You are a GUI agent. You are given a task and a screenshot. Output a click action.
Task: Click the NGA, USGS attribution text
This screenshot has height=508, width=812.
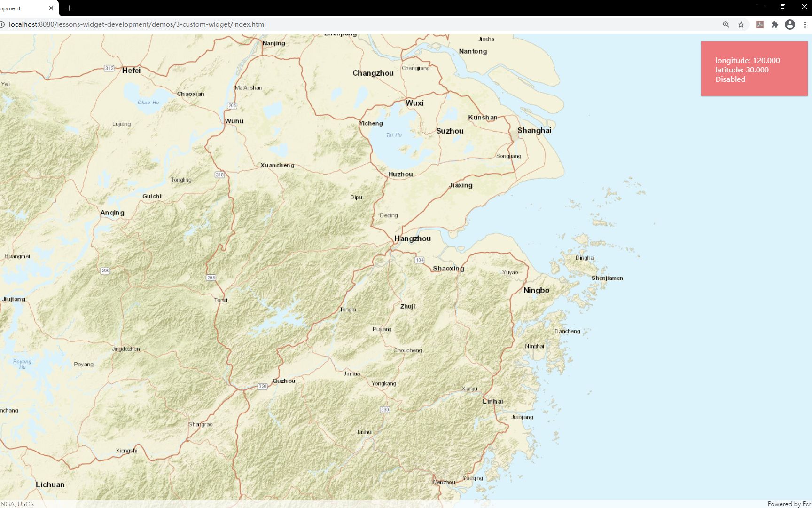click(x=17, y=503)
